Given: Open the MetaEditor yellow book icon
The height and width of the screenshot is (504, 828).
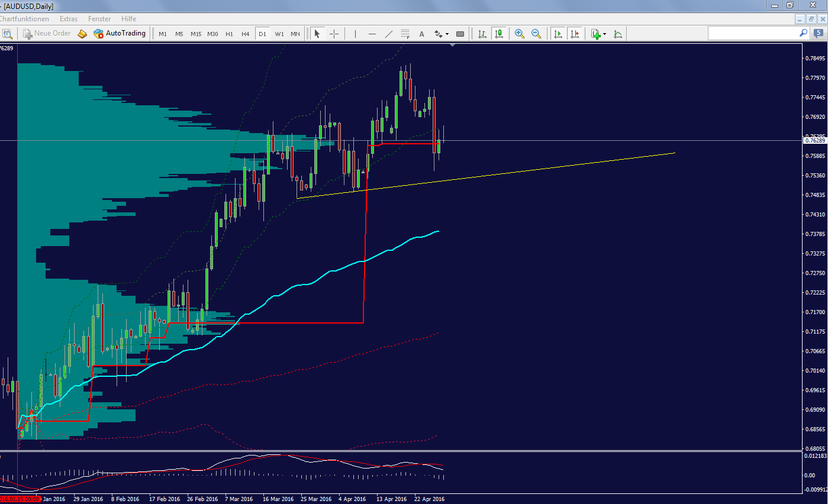Looking at the screenshot, I should tap(82, 34).
